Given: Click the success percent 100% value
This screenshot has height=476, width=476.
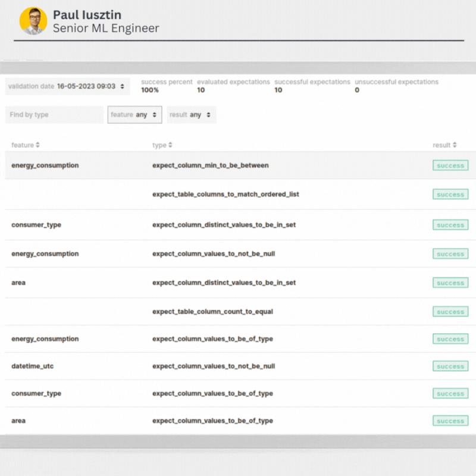Looking at the screenshot, I should [x=150, y=90].
